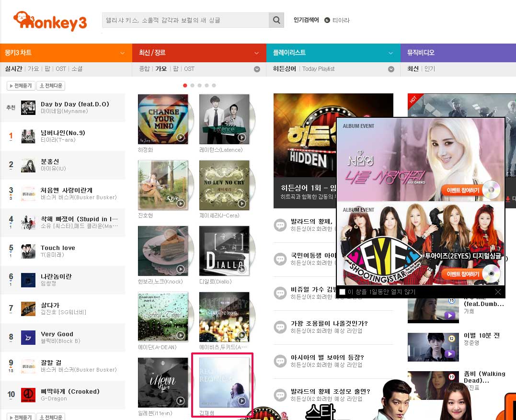Go to the last album carousel dot
This screenshot has height=420, width=516.
click(x=214, y=86)
